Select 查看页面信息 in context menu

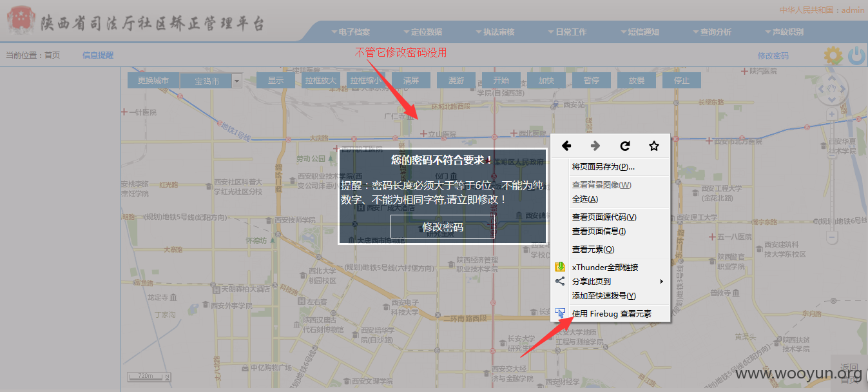610,231
